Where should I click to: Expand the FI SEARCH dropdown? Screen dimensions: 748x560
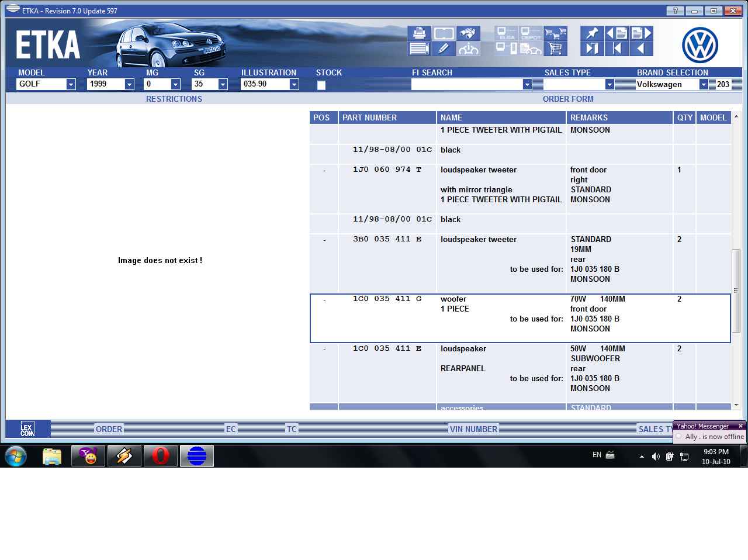(527, 84)
